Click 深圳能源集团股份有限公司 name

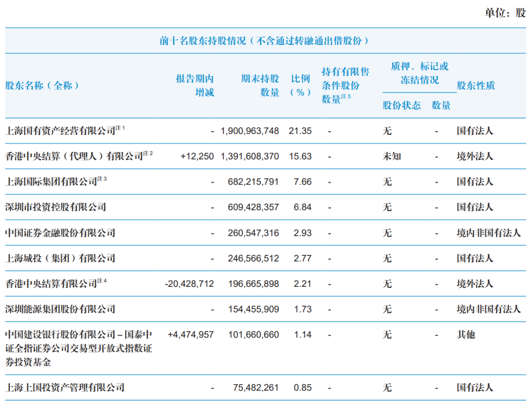(61, 309)
